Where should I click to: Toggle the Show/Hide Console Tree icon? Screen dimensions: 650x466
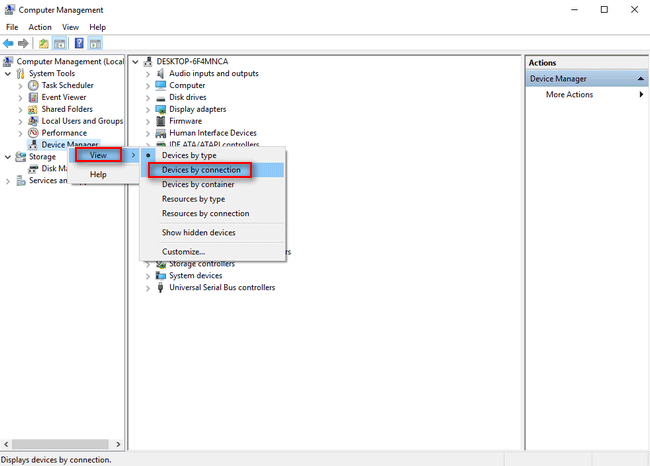pos(59,43)
